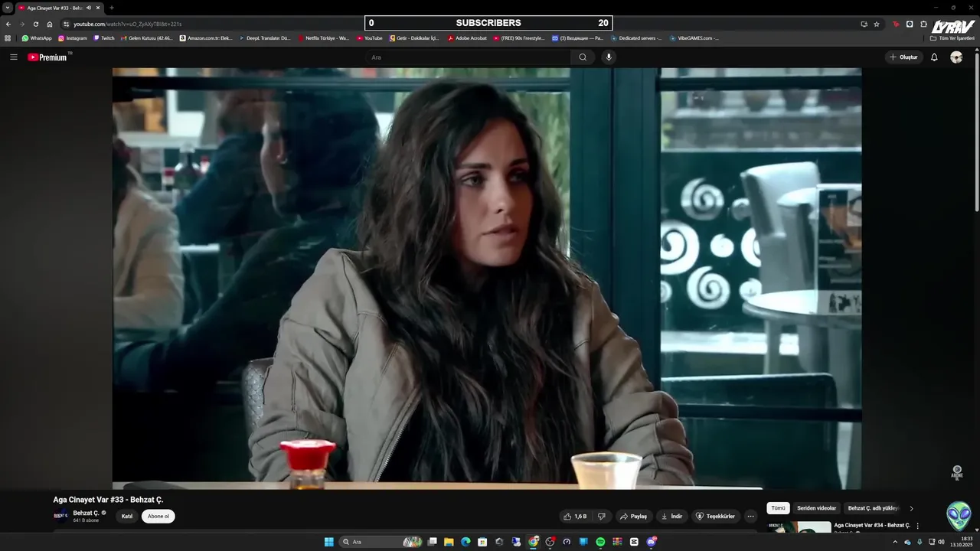Submit search with the magnifier button

pyautogui.click(x=583, y=57)
